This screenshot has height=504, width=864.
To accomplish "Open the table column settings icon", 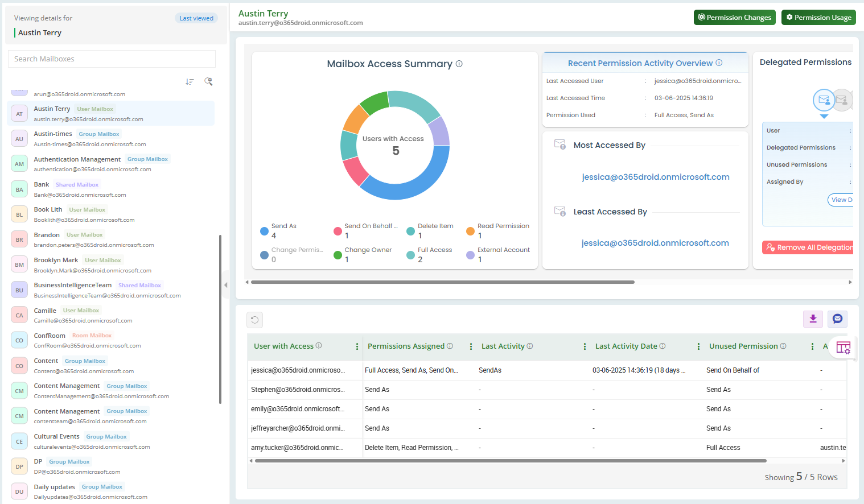I will tap(843, 347).
